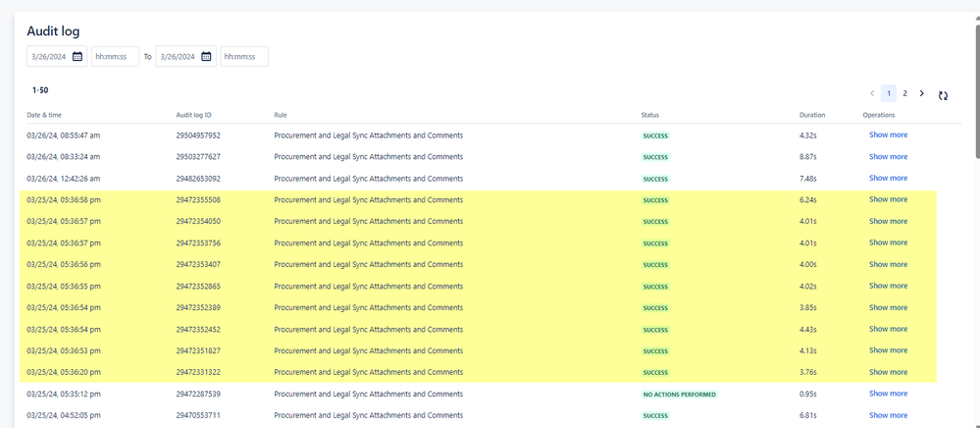Screen dimensions: 980x428
Task: Click SUCCESS badge for log 29504957952
Action: point(655,135)
